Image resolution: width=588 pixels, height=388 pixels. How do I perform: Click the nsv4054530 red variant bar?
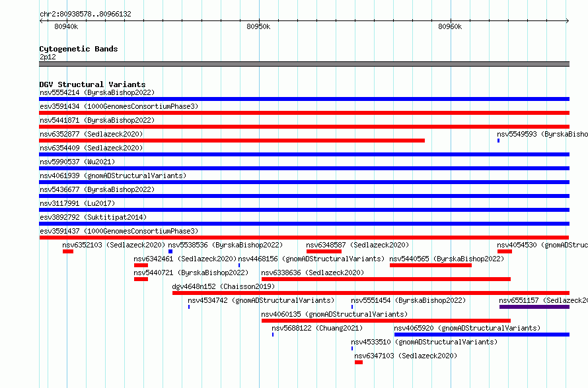point(505,251)
